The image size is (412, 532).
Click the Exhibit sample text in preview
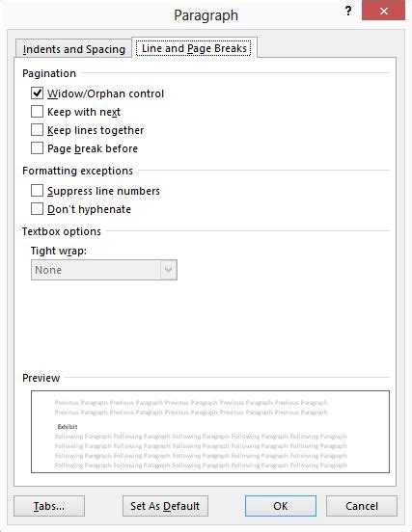click(x=68, y=427)
